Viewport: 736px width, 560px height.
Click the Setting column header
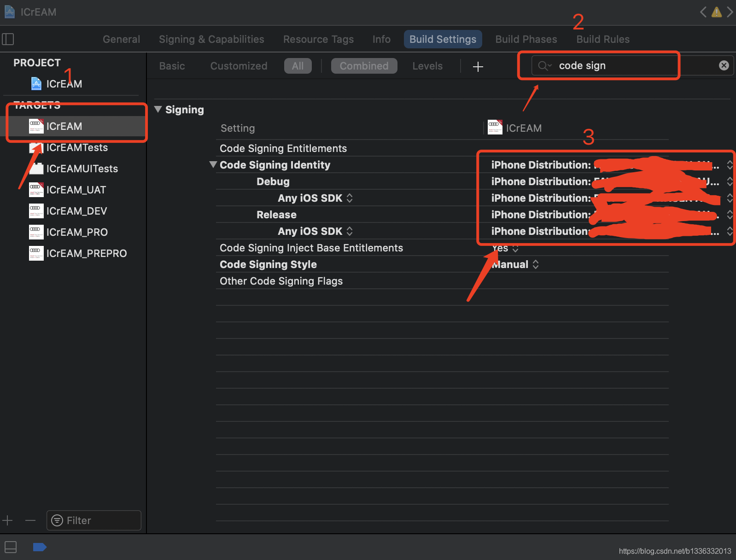(238, 128)
